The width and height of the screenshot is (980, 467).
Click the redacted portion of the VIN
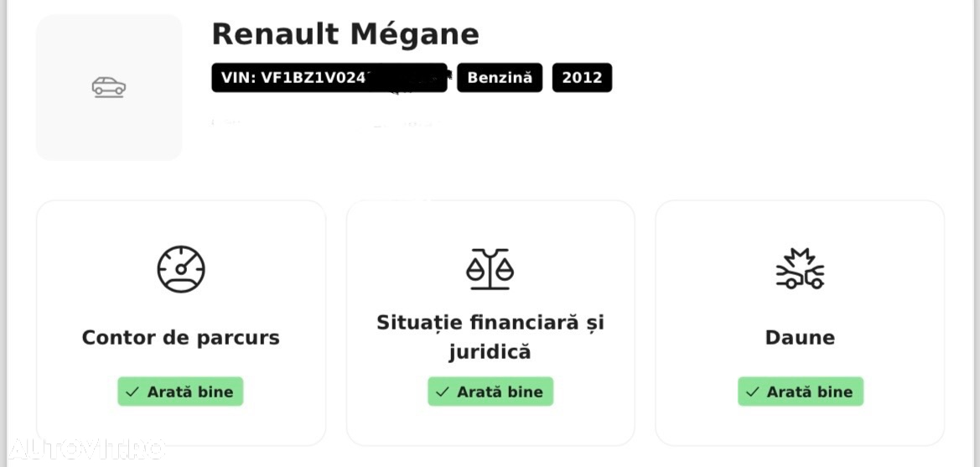pyautogui.click(x=407, y=77)
